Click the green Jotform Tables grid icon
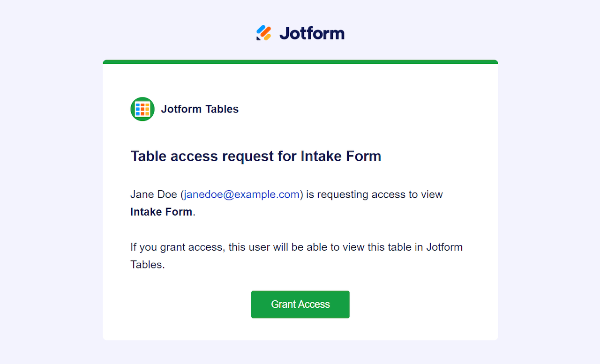 click(142, 109)
